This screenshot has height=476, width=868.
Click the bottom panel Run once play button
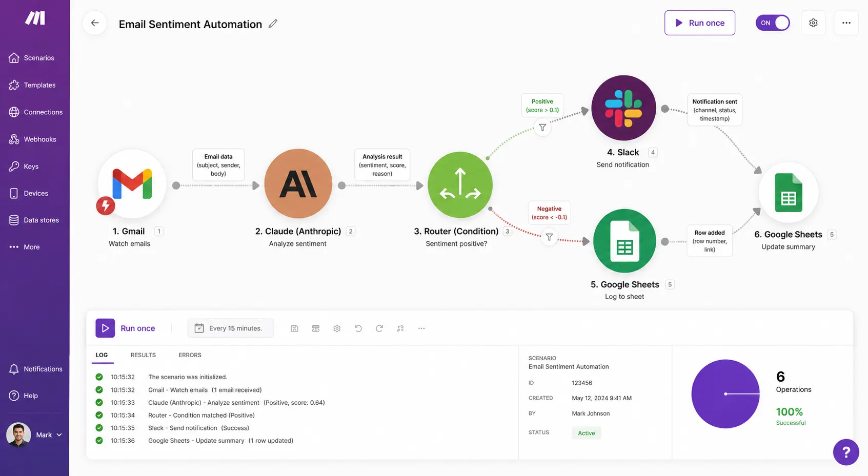(105, 328)
